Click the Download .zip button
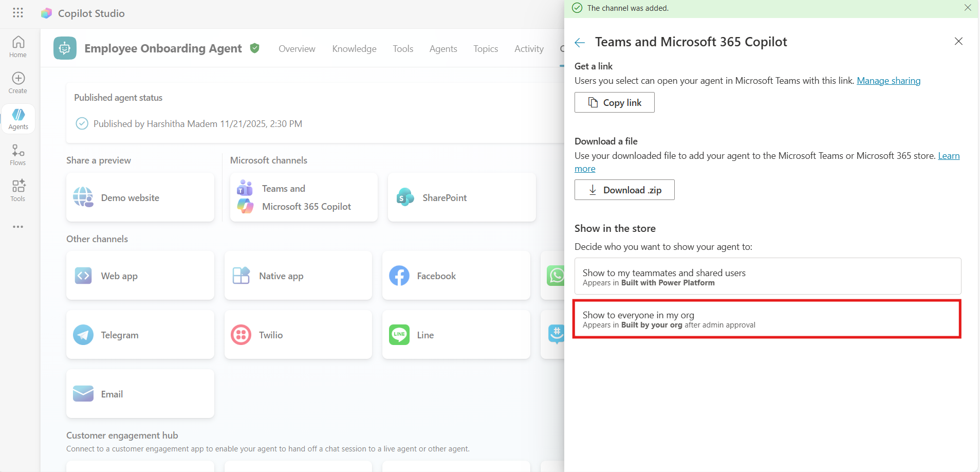 624,190
